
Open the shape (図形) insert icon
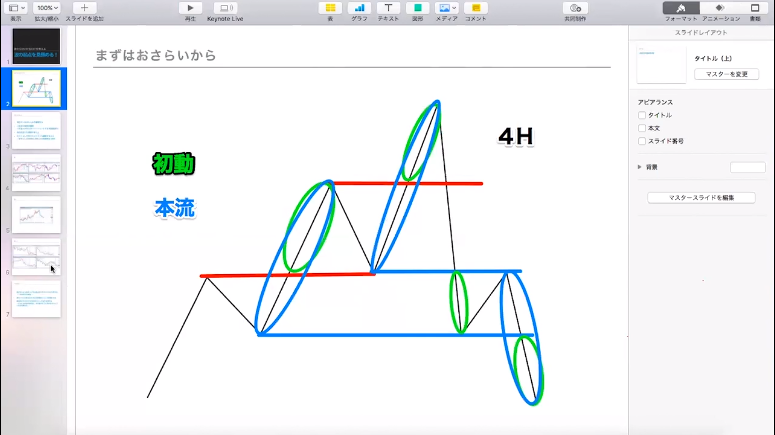click(417, 8)
